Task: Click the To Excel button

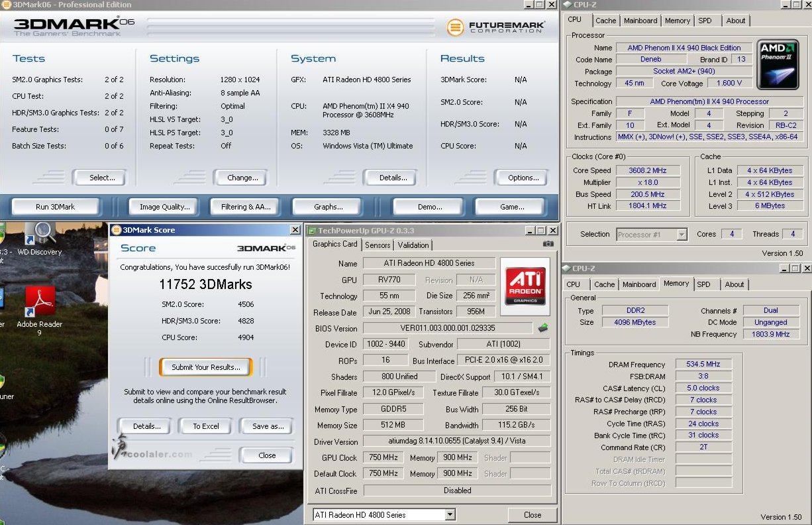Action: 206,426
